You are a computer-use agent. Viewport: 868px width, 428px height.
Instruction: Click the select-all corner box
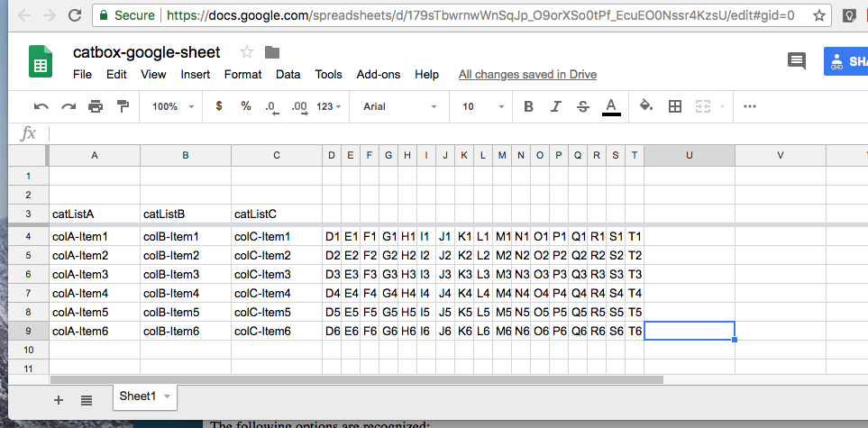pos(29,156)
